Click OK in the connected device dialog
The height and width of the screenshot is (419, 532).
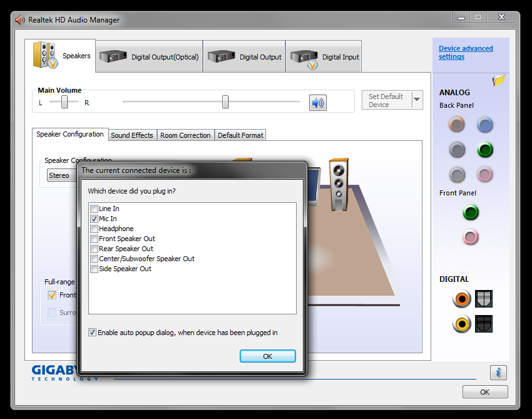click(x=268, y=356)
